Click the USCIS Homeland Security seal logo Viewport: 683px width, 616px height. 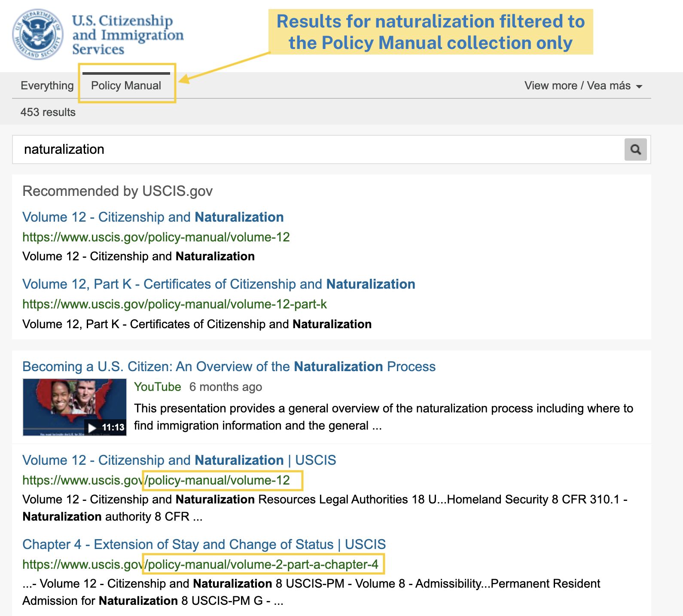[38, 34]
